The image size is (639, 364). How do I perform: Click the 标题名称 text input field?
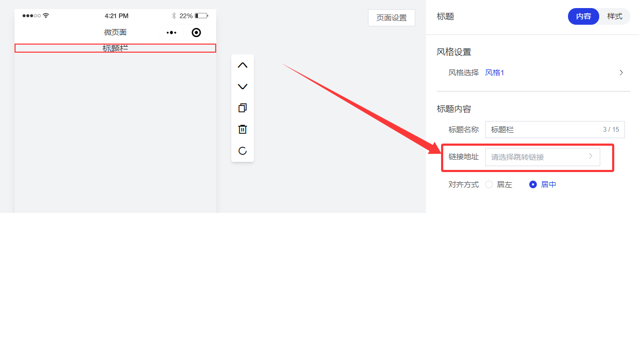click(x=543, y=130)
